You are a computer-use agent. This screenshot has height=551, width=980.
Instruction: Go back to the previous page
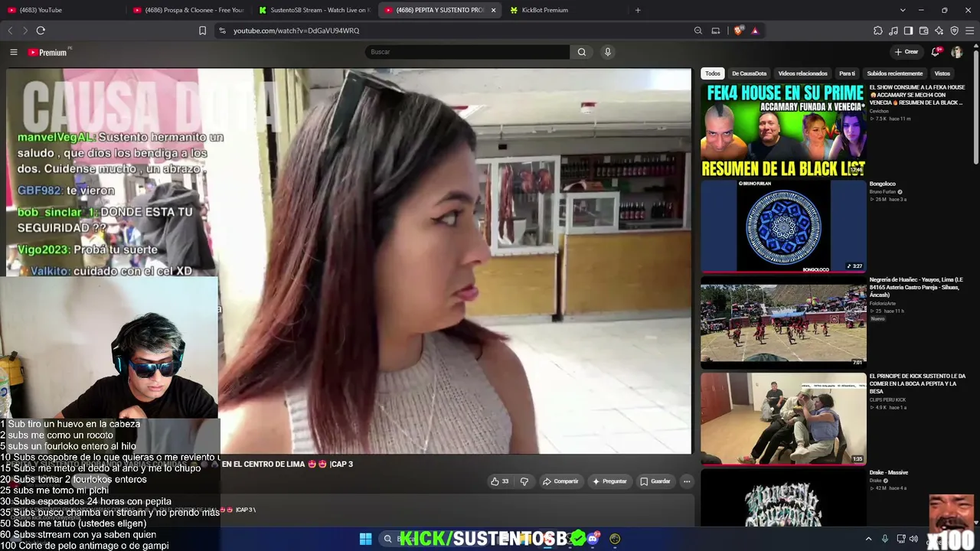10,31
